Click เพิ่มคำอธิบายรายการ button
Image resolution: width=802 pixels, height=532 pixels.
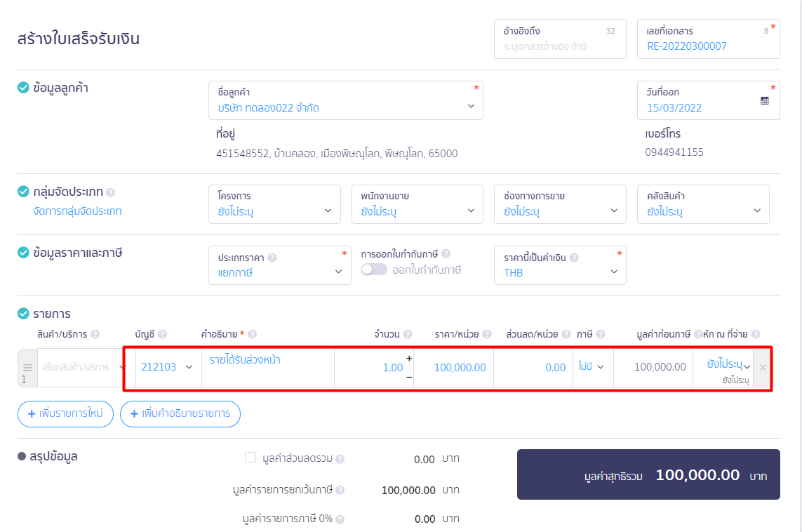point(180,414)
